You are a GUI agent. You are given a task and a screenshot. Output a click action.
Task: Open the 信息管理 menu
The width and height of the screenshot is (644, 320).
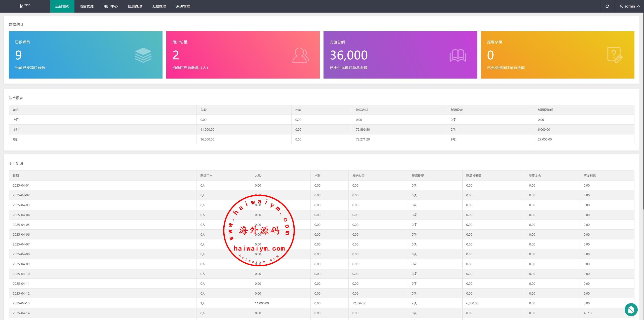[x=135, y=6]
